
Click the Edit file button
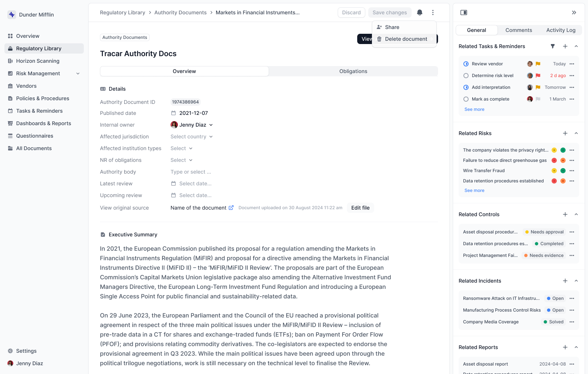(360, 208)
